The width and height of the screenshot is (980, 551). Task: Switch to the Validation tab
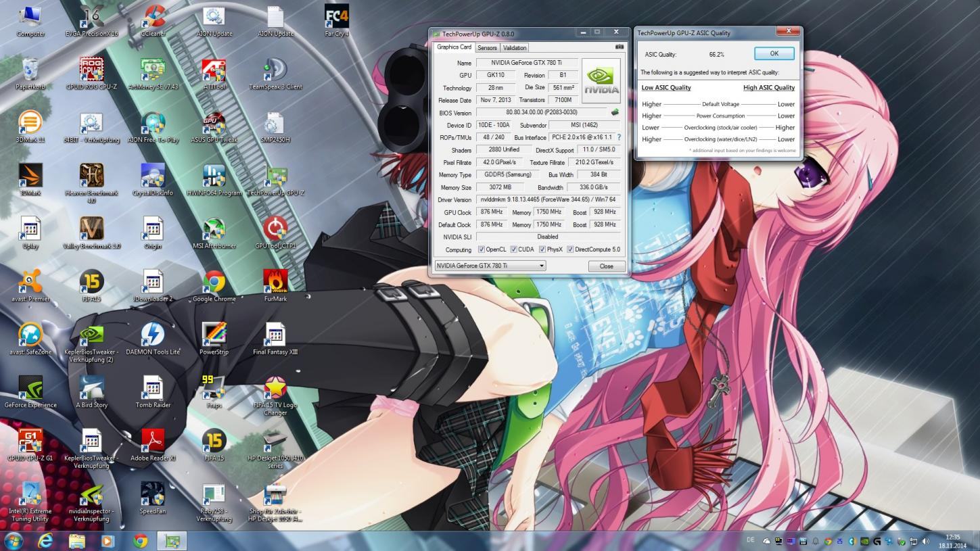click(515, 48)
